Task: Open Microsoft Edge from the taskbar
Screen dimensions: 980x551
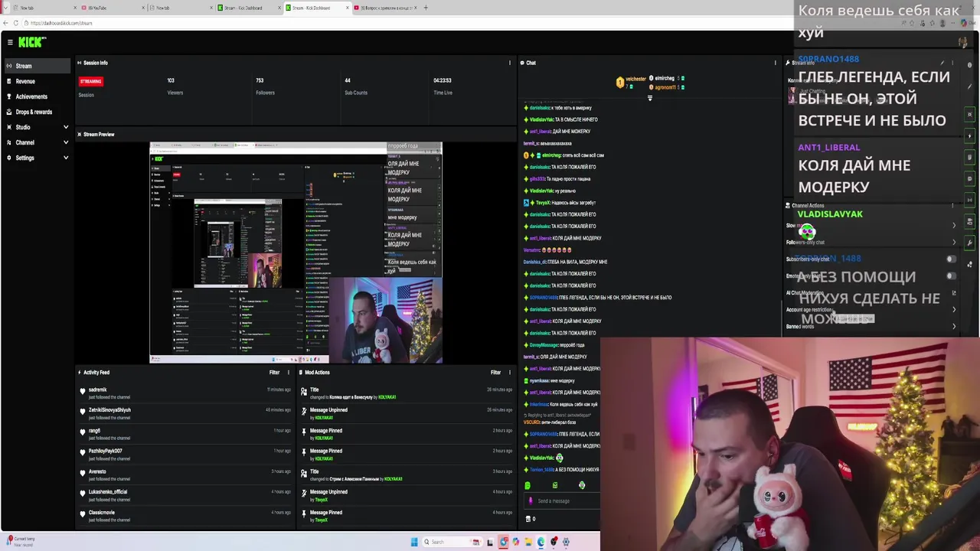Action: tap(541, 542)
